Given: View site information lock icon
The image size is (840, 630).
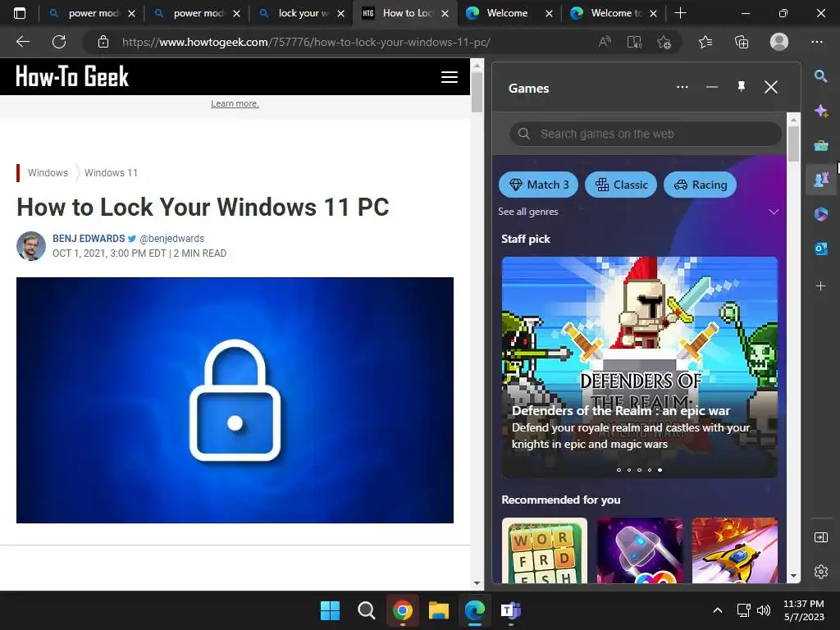Looking at the screenshot, I should coord(103,42).
